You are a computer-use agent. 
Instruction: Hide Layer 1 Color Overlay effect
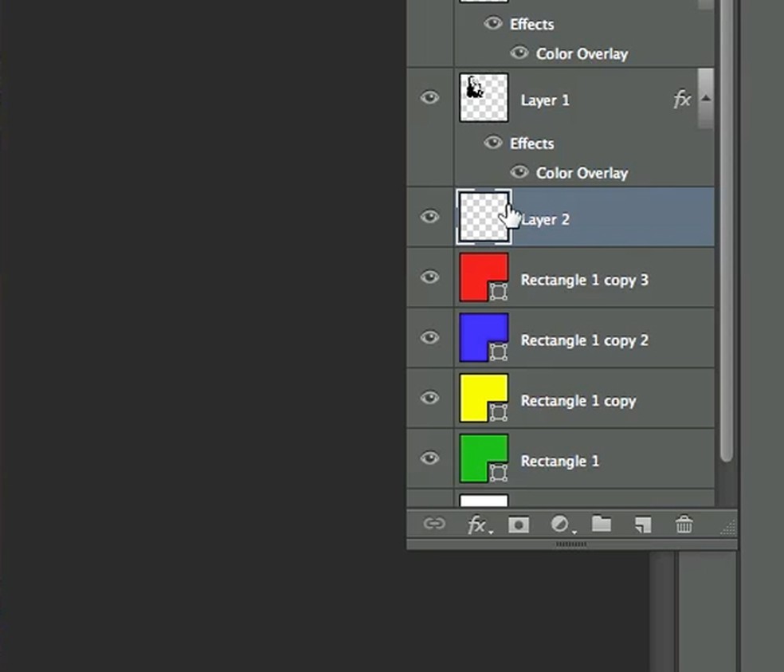pos(519,172)
